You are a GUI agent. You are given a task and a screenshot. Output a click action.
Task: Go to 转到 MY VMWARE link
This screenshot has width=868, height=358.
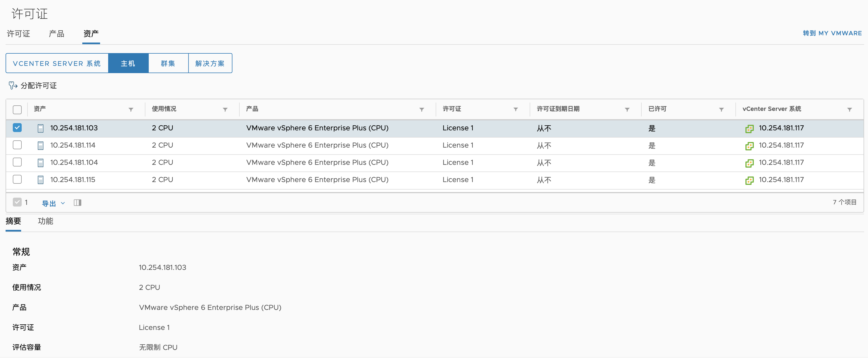pyautogui.click(x=832, y=33)
